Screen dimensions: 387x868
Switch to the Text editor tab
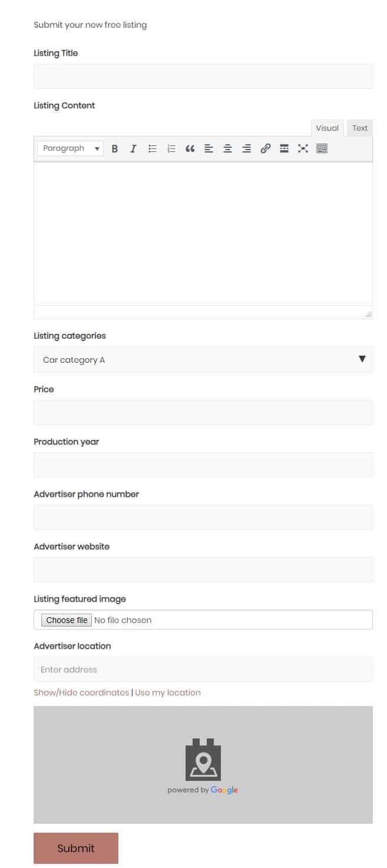[359, 128]
